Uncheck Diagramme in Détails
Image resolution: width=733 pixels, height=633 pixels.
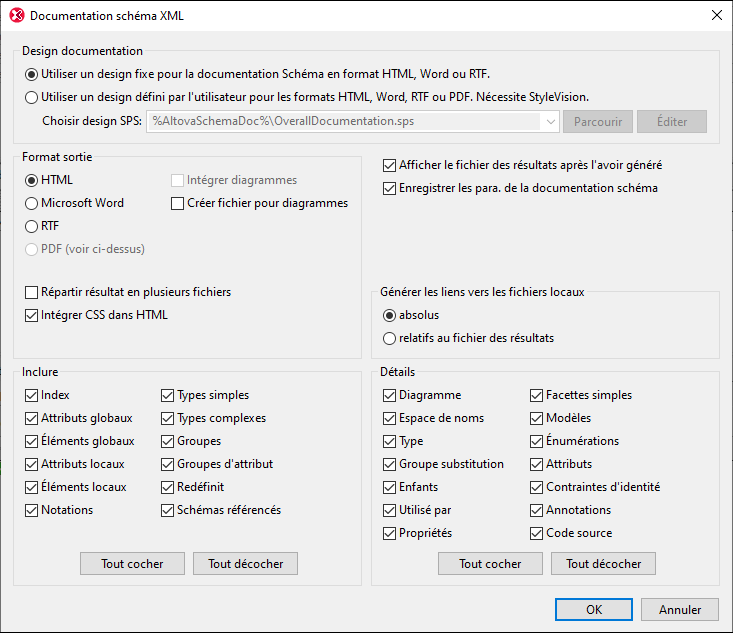click(x=390, y=395)
